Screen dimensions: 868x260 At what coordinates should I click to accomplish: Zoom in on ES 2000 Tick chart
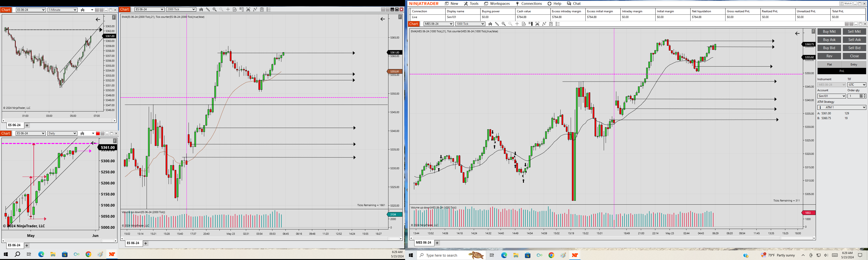[x=215, y=9]
